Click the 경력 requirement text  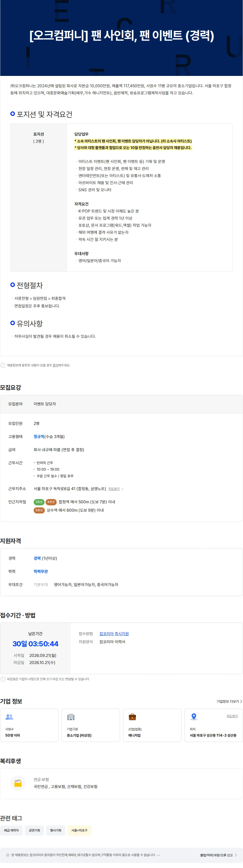click(x=37, y=558)
